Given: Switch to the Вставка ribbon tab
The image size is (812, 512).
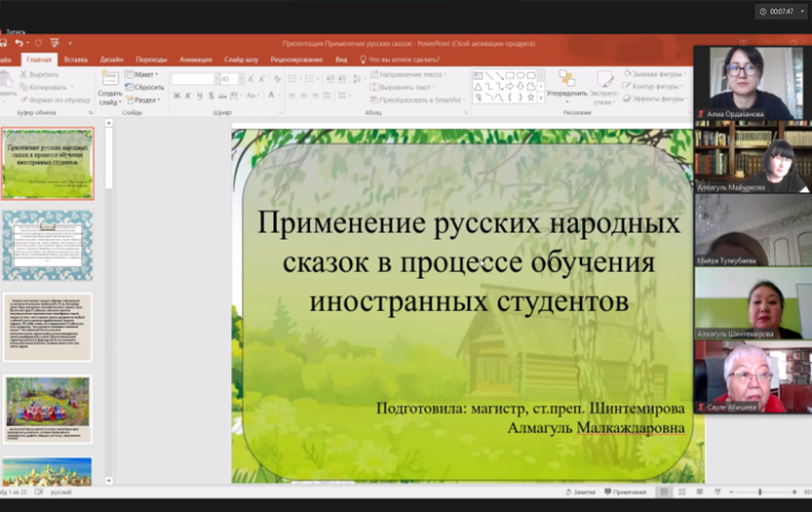Looking at the screenshot, I should coord(75,59).
